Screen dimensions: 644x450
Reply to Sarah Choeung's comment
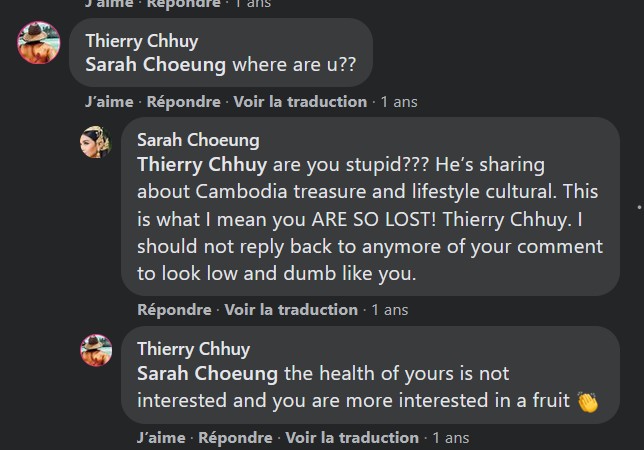(x=173, y=309)
